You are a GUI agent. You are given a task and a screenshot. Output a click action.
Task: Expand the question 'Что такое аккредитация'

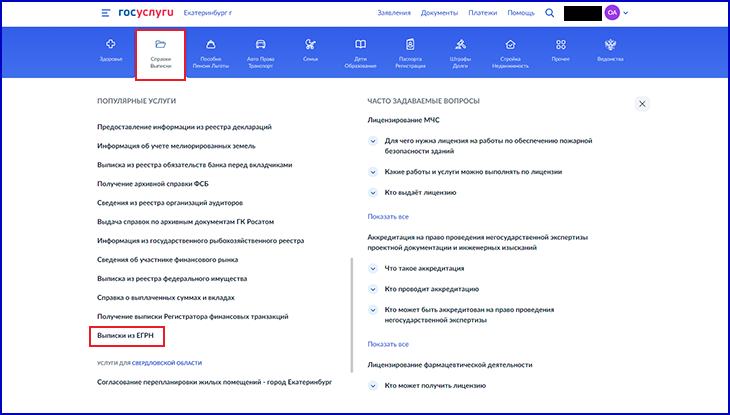pos(374,268)
